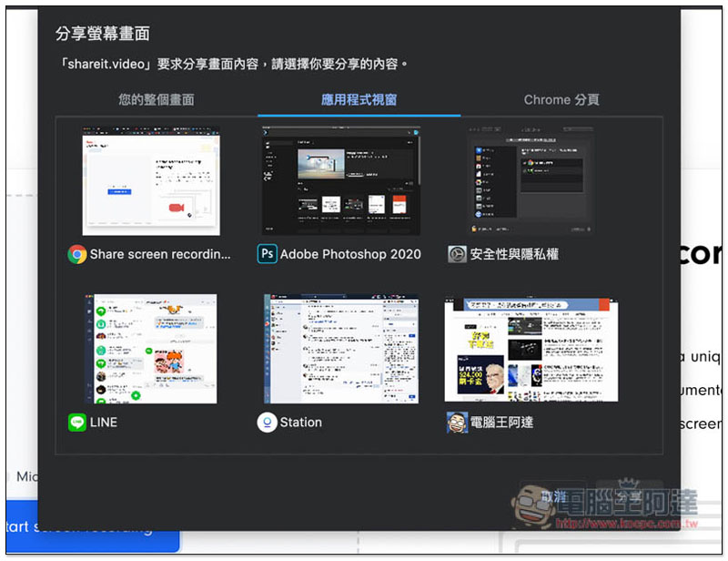Viewport: 728px width, 561px height.
Task: Click the 電腦王阿達 text label
Action: click(501, 423)
